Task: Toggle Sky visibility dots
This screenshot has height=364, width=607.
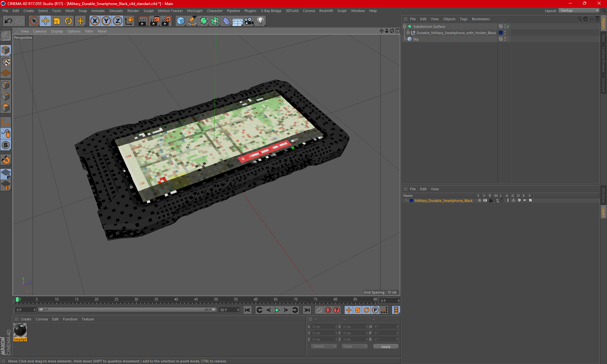Action: (x=505, y=39)
